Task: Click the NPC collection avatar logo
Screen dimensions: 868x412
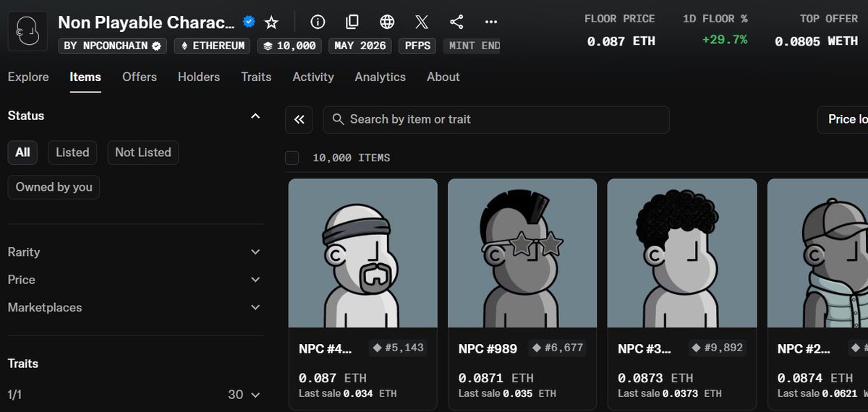Action: [x=27, y=31]
